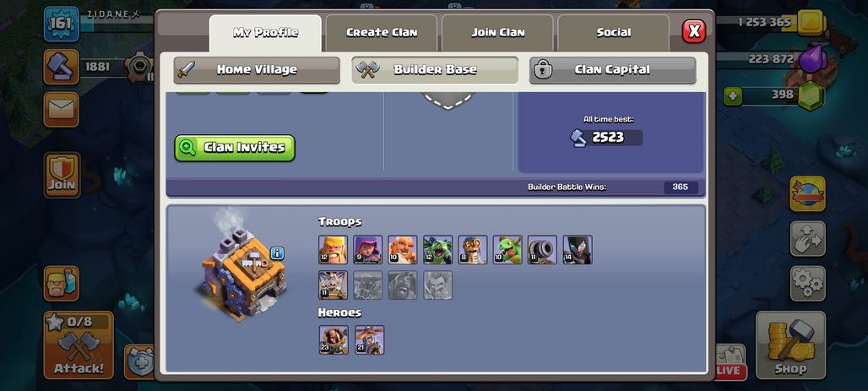Image resolution: width=868 pixels, height=391 pixels.
Task: Open the settings gears icon
Action: pyautogui.click(x=808, y=284)
